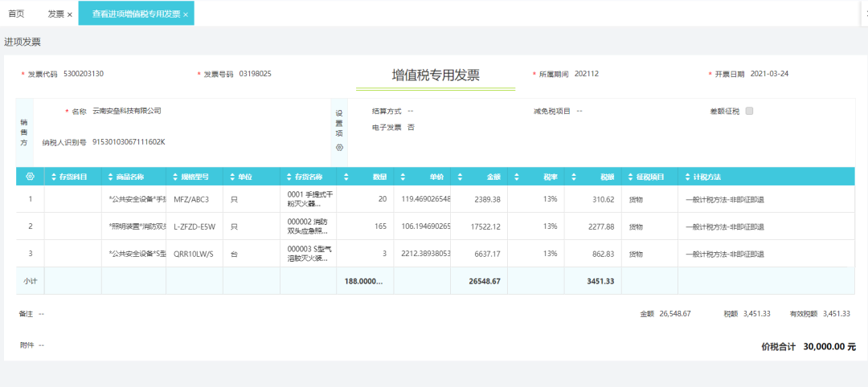Sort by 税率 column arrows
The width and height of the screenshot is (868, 387).
pyautogui.click(x=517, y=177)
